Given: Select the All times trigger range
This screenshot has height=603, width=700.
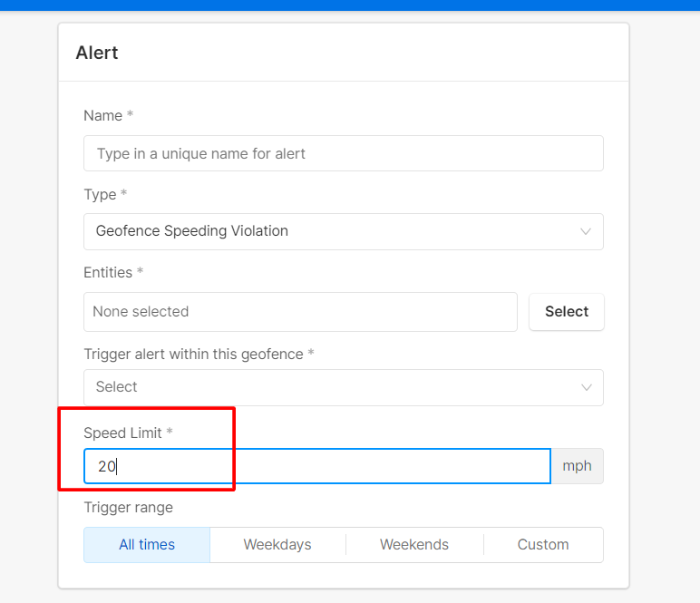Looking at the screenshot, I should coord(147,545).
